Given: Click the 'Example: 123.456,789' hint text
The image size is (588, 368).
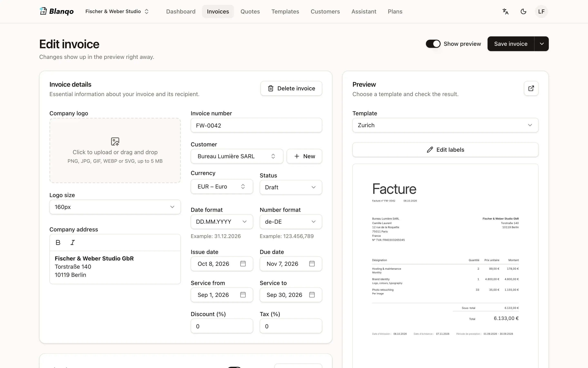Looking at the screenshot, I should [x=287, y=236].
